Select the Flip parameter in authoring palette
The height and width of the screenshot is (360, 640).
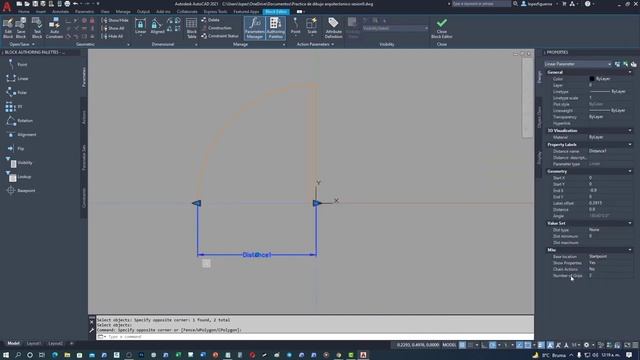click(x=16, y=149)
